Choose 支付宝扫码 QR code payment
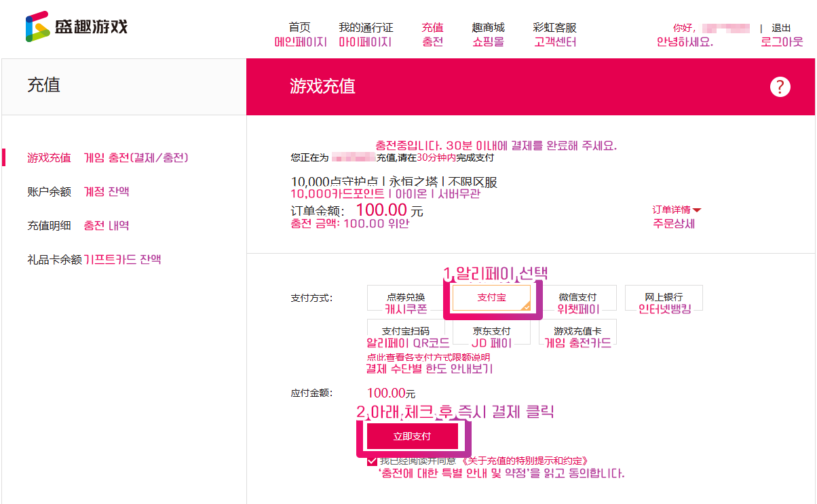The width and height of the screenshot is (817, 504). 406,331
